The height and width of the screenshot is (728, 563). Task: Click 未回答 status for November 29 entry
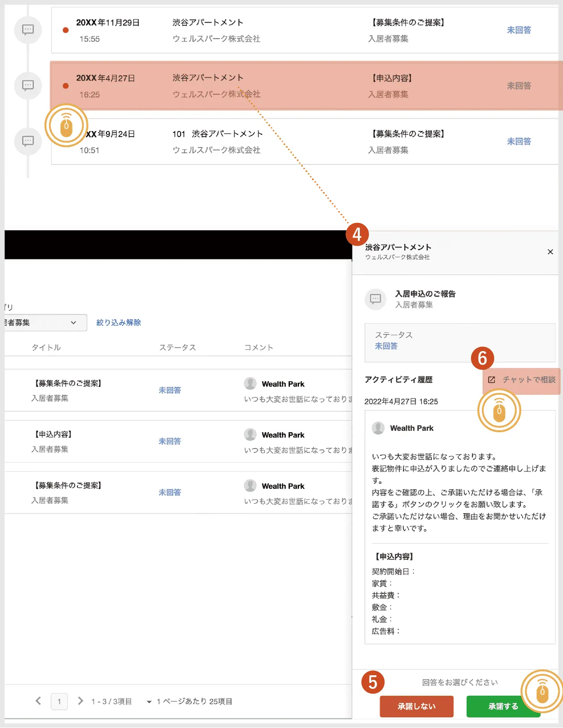[519, 30]
